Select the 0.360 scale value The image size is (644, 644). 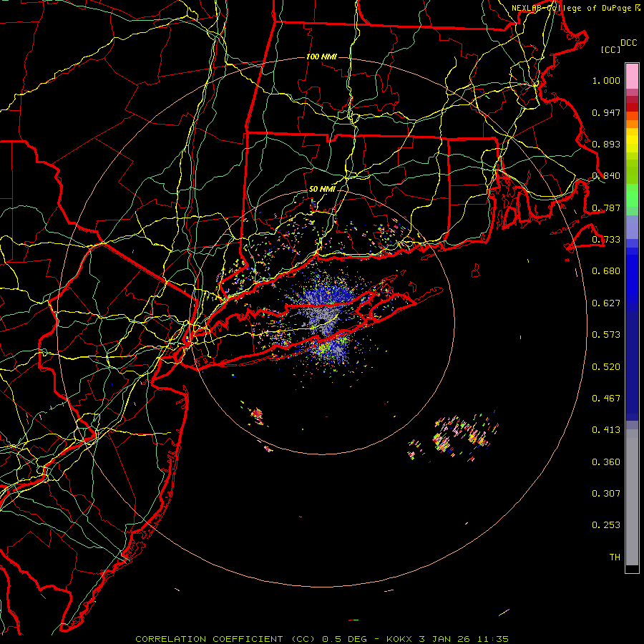[x=606, y=462]
